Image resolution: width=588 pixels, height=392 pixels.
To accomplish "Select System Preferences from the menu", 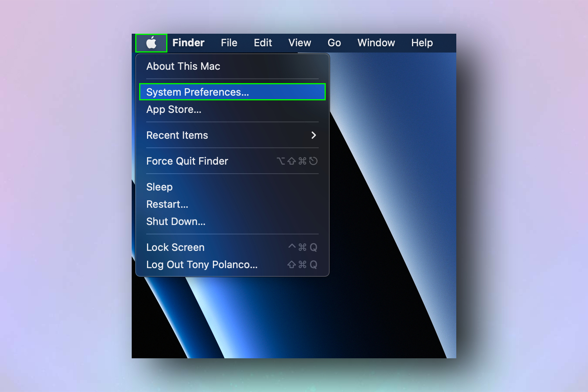I will (x=197, y=92).
